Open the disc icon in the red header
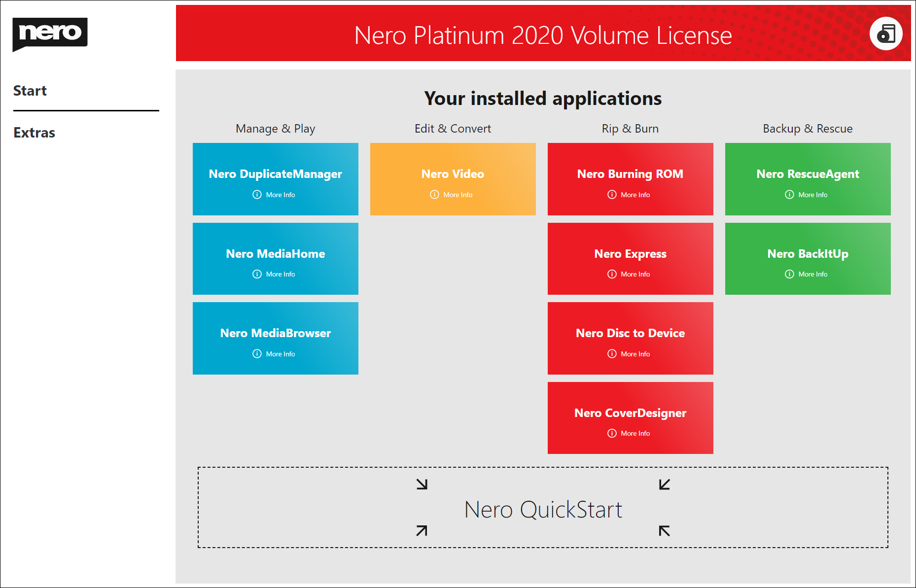 pos(886,33)
